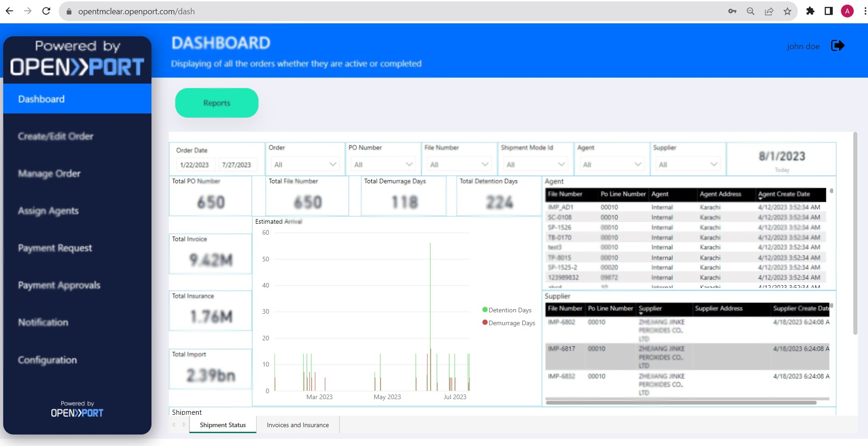Go to Configuration page

coord(47,360)
